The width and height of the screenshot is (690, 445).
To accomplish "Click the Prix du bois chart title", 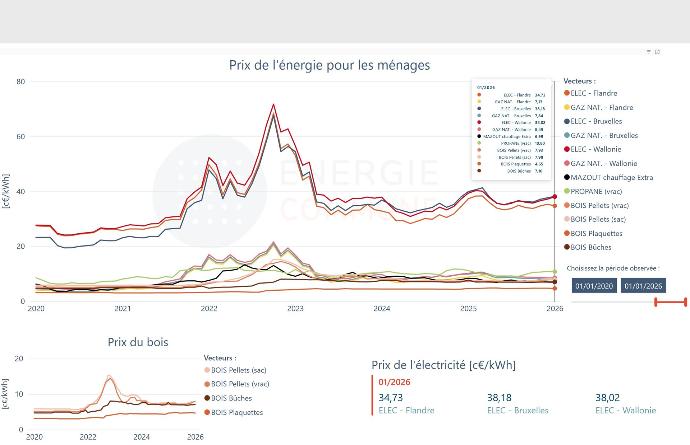I will [x=138, y=342].
